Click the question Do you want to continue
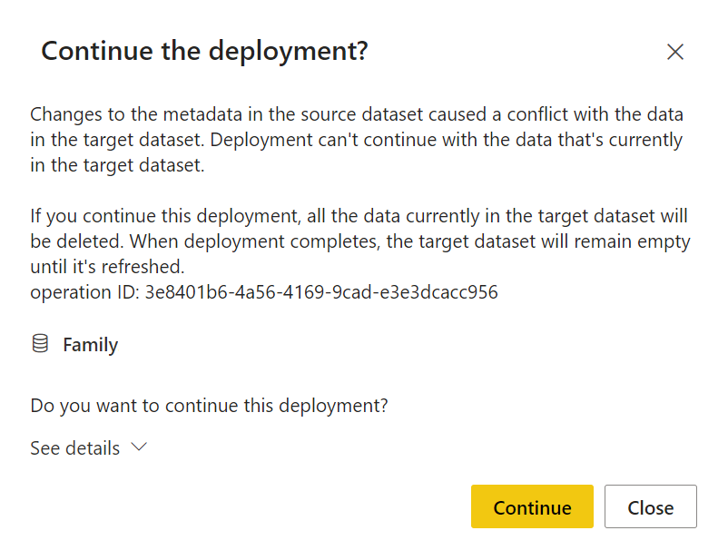 click(209, 405)
